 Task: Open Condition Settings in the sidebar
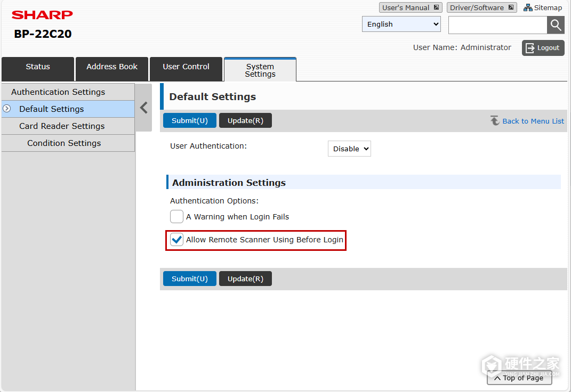(x=68, y=143)
